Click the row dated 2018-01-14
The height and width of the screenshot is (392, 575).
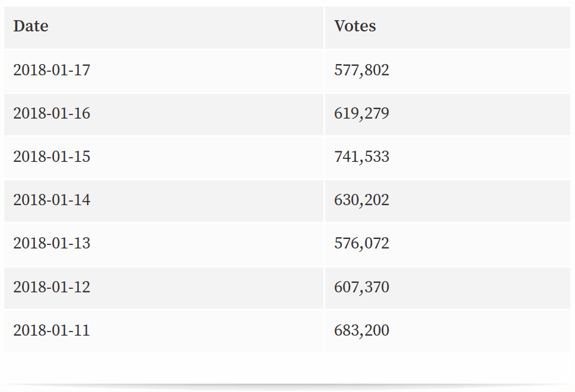point(287,201)
